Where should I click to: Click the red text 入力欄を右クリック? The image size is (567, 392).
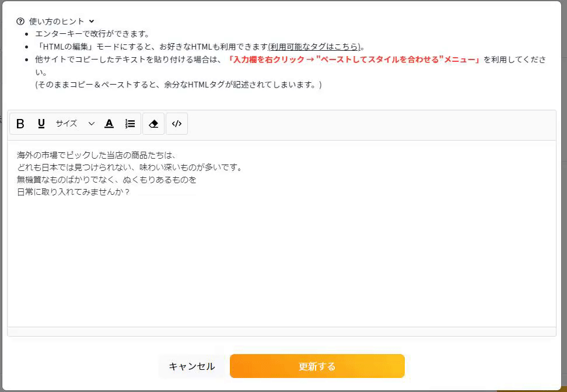click(x=269, y=60)
